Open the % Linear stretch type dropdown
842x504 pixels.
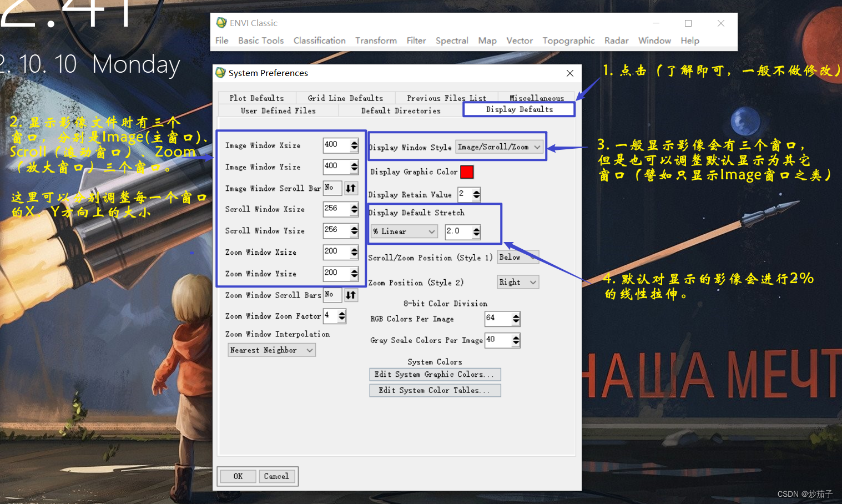[404, 231]
